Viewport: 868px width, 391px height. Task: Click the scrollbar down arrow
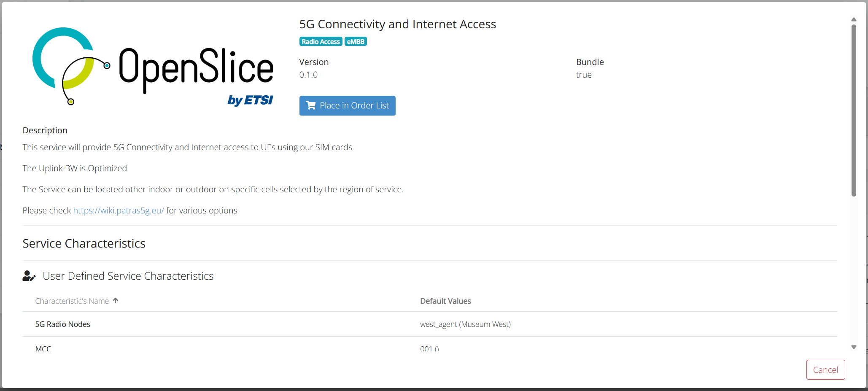pyautogui.click(x=854, y=347)
